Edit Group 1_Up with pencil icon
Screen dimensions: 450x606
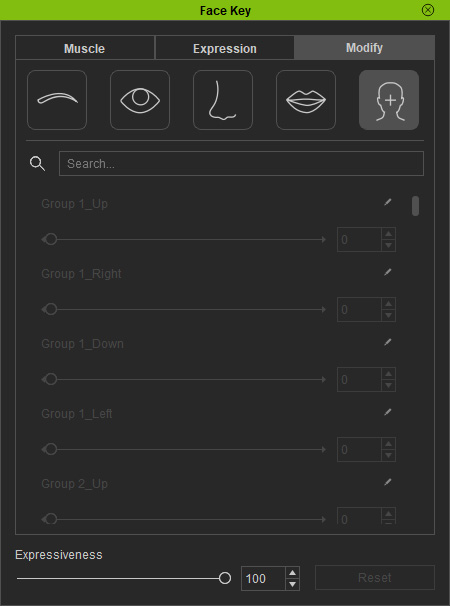[387, 202]
